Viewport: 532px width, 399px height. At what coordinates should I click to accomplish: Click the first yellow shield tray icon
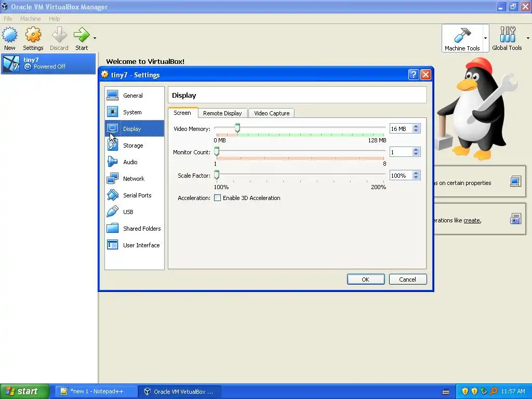click(x=465, y=391)
